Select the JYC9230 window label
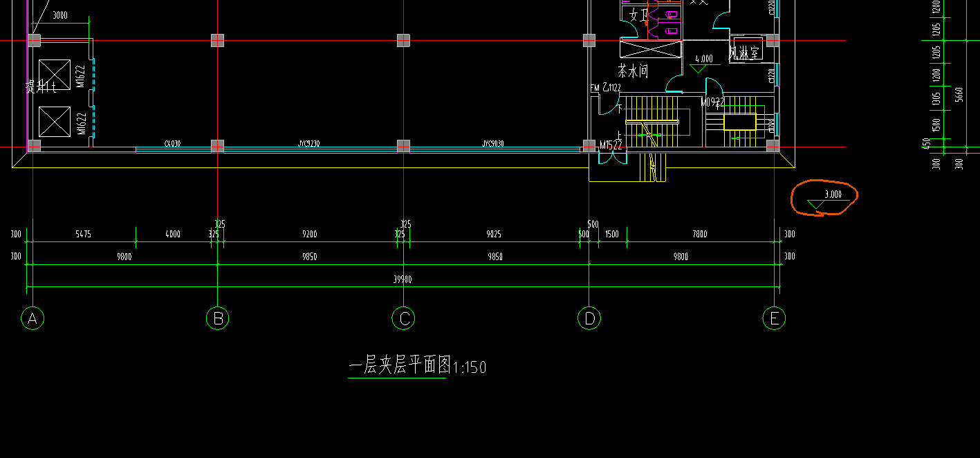 point(309,144)
